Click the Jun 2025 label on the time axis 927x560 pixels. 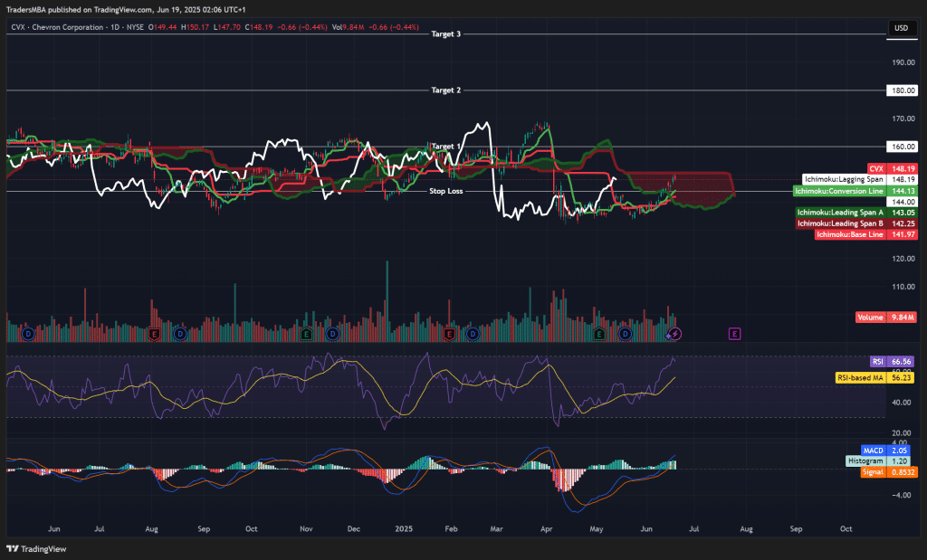point(646,528)
